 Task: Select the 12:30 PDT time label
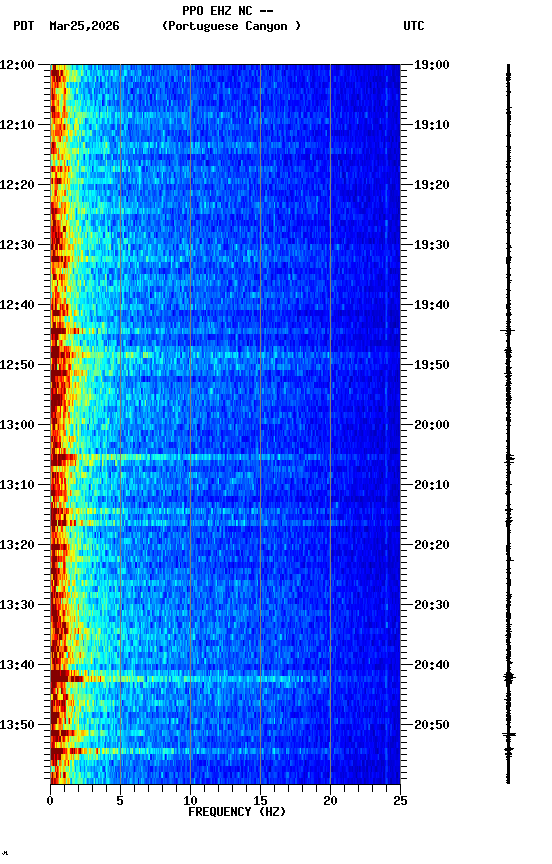[x=17, y=245]
